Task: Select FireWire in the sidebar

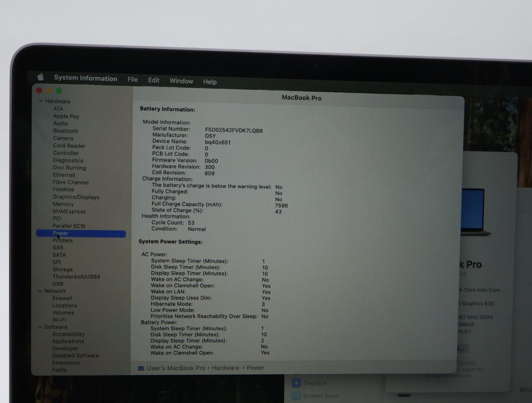Action: click(x=63, y=189)
